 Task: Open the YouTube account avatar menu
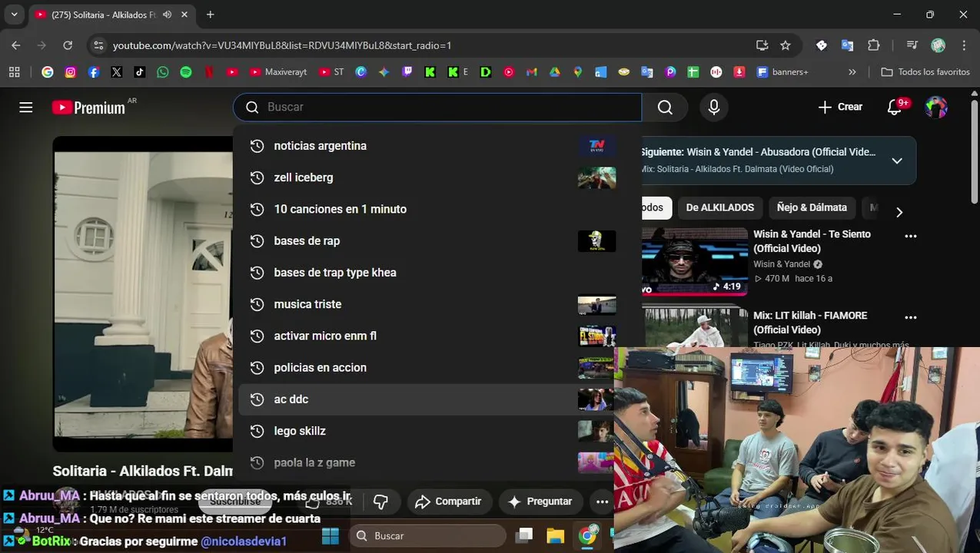[936, 108]
